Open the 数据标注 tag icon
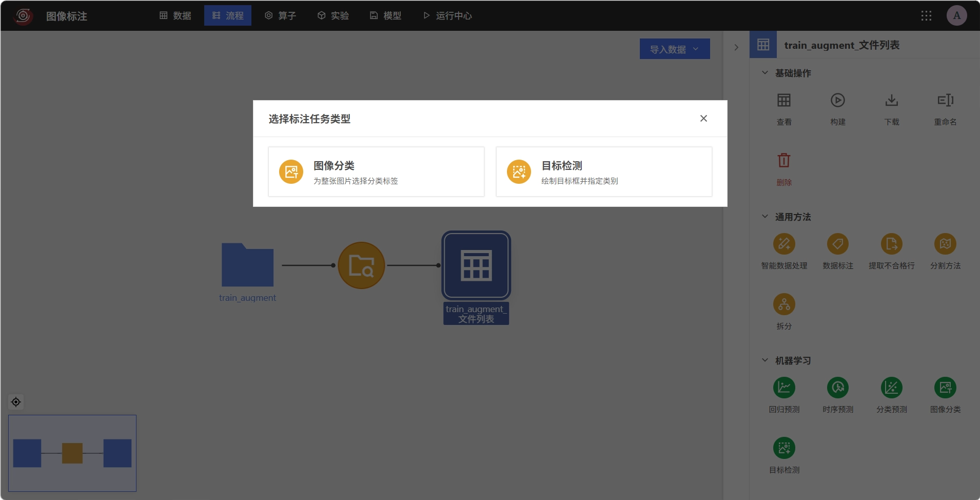 click(x=838, y=244)
